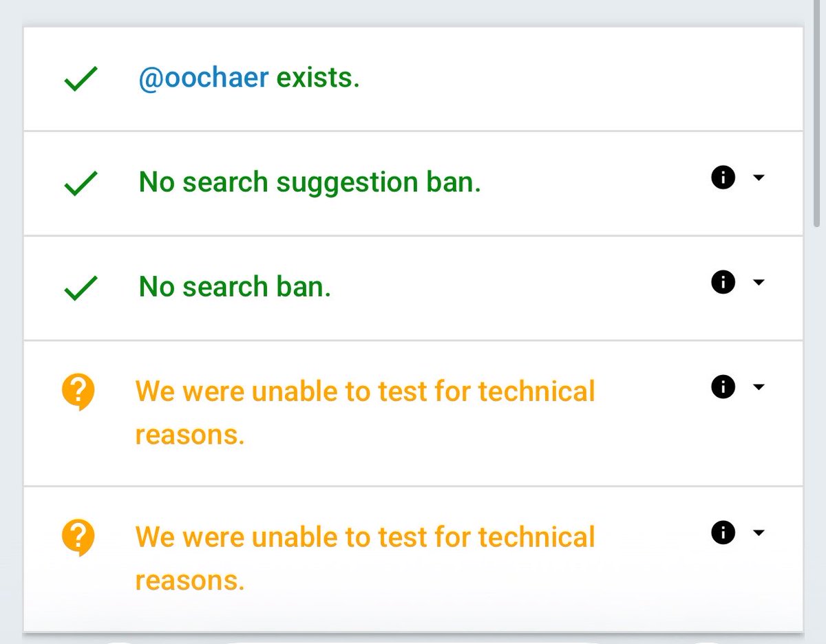Image resolution: width=826 pixels, height=644 pixels.
Task: Select the No search suggestion ban result text
Action: pos(310,183)
